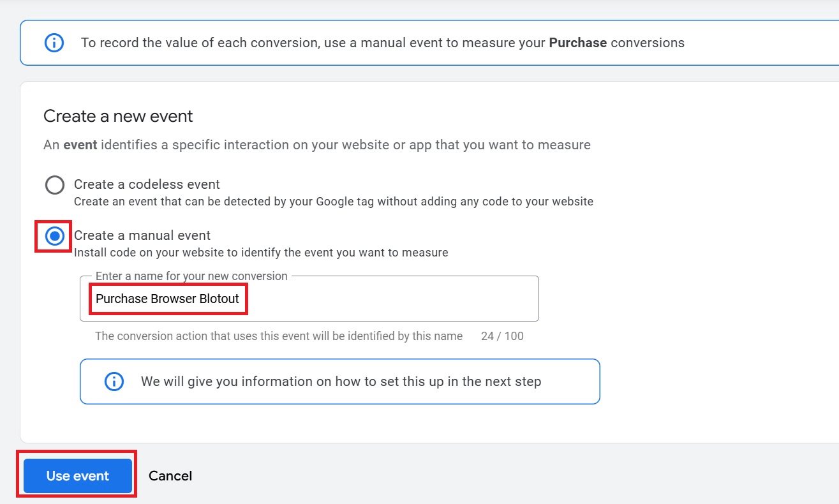This screenshot has width=839, height=504.
Task: Select the Create a codeless event radio button
Action: [x=55, y=185]
